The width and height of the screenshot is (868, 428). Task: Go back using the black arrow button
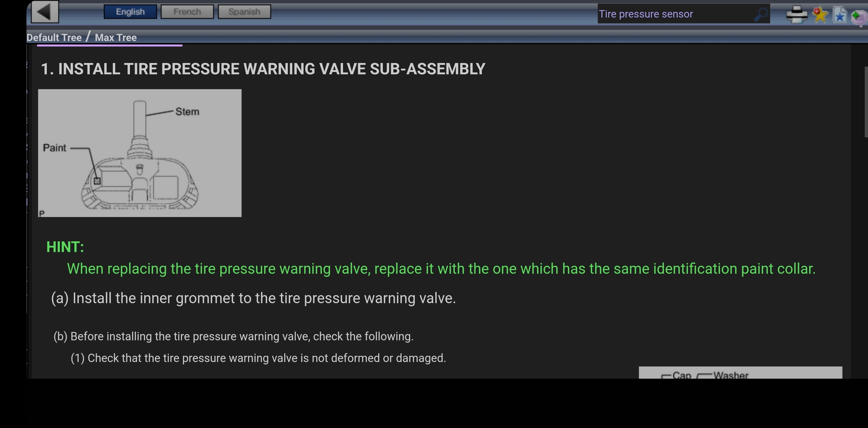45,12
